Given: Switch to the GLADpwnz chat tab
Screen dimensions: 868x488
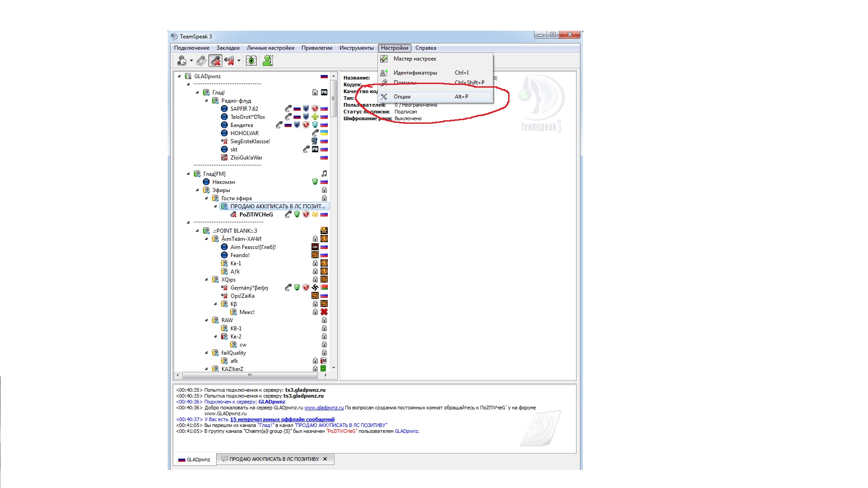Looking at the screenshot, I should click(x=194, y=460).
